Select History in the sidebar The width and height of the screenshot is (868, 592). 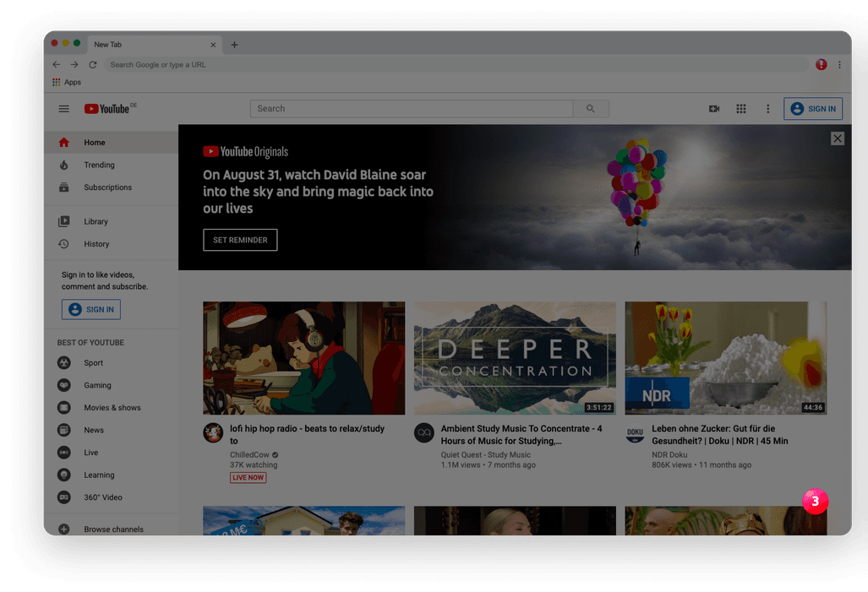[96, 244]
